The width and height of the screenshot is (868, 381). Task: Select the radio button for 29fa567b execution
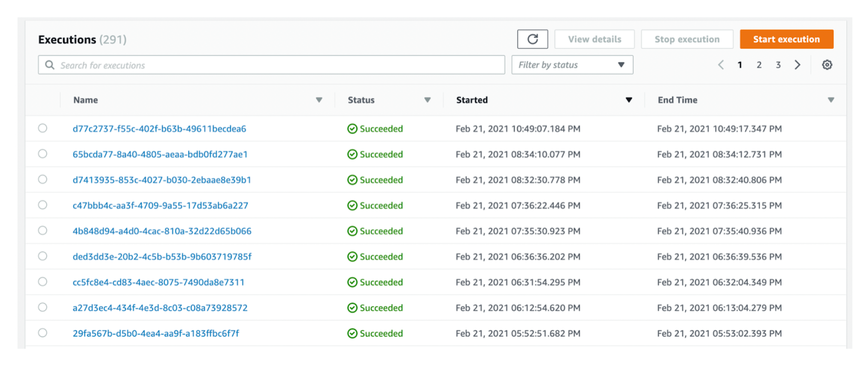coord(42,333)
